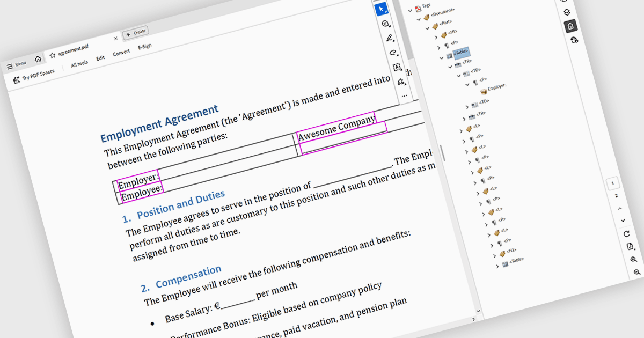Select the highlighted <Table> tag
644x338 pixels.
tap(461, 52)
